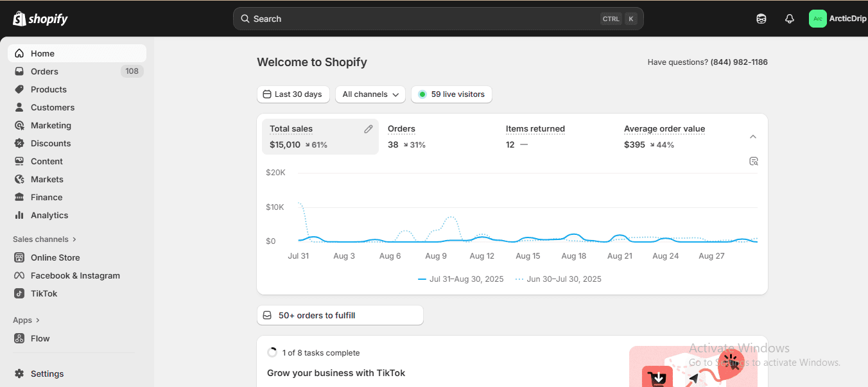Click the Customers person icon
Viewport: 868px width, 387px height.
tap(19, 107)
